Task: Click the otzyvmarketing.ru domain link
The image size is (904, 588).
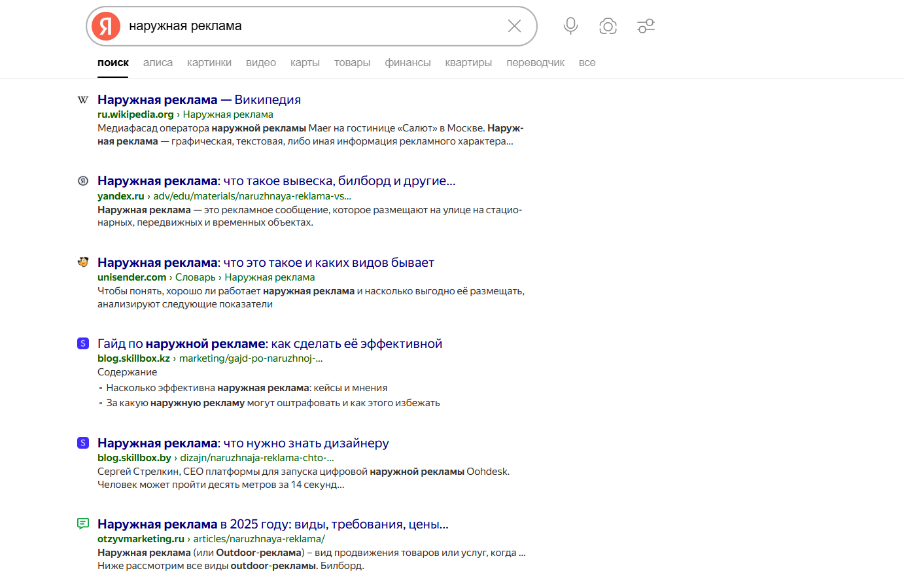Action: click(x=141, y=539)
